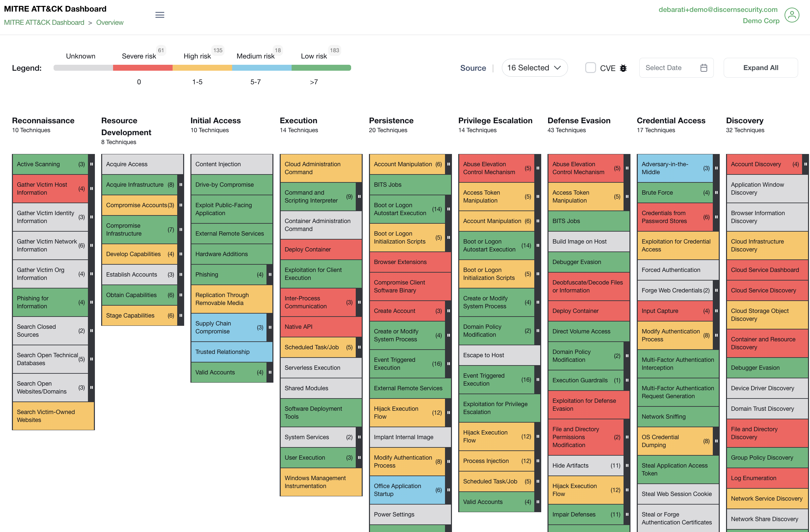Select the Escape to Host technique

pos(499,356)
